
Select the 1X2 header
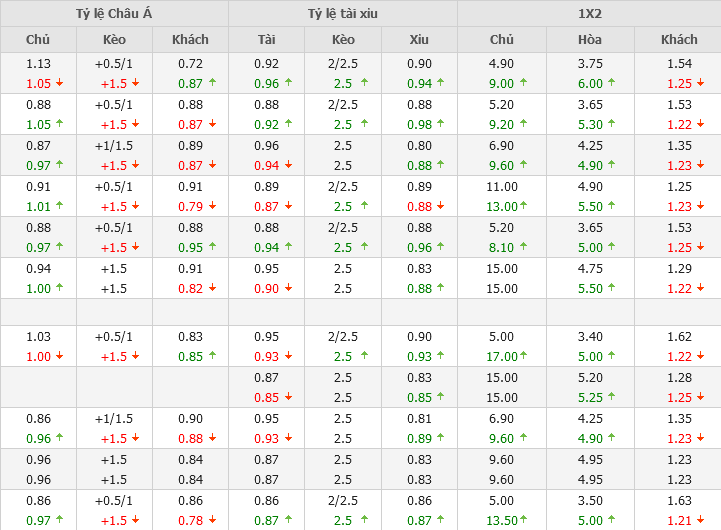(x=589, y=14)
